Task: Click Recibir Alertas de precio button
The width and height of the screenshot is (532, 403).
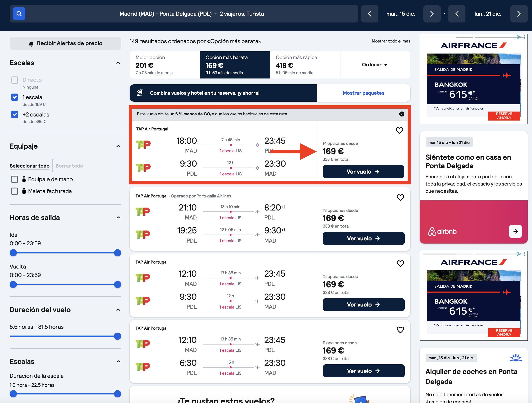Action: click(65, 43)
